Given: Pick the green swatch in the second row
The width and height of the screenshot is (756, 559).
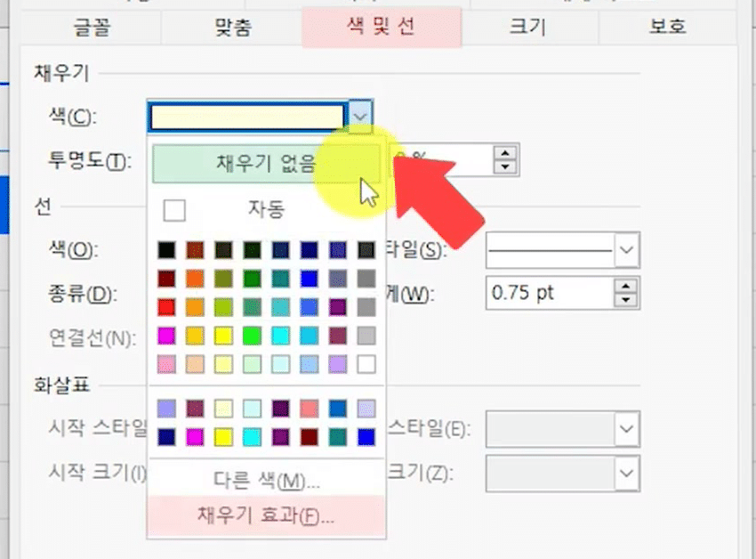Looking at the screenshot, I should [252, 279].
